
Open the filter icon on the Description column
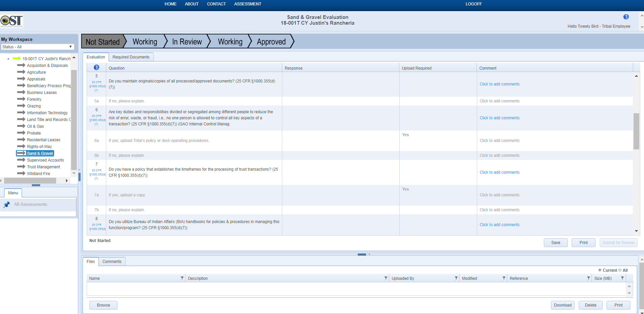click(x=386, y=278)
